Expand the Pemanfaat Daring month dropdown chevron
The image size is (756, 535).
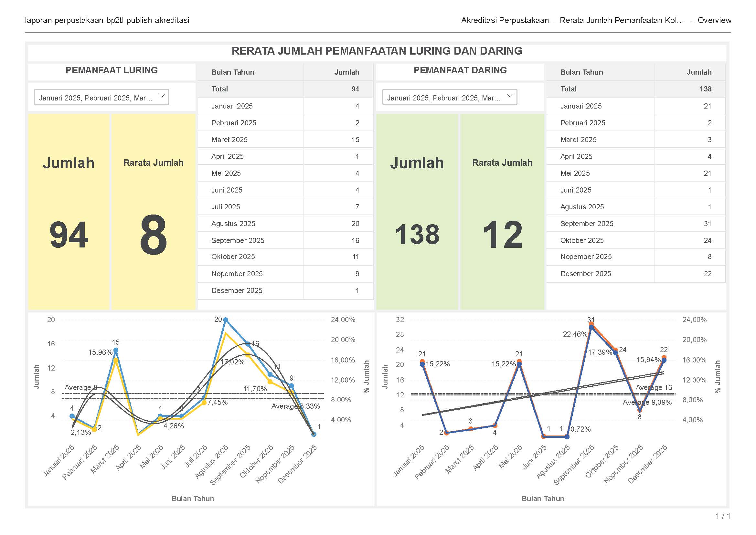pyautogui.click(x=510, y=96)
